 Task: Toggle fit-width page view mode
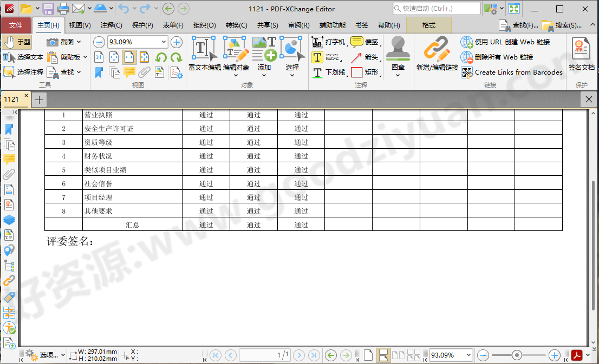click(128, 57)
